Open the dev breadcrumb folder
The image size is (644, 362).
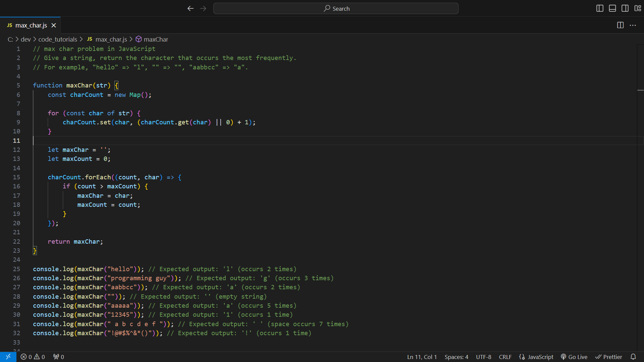[25, 39]
